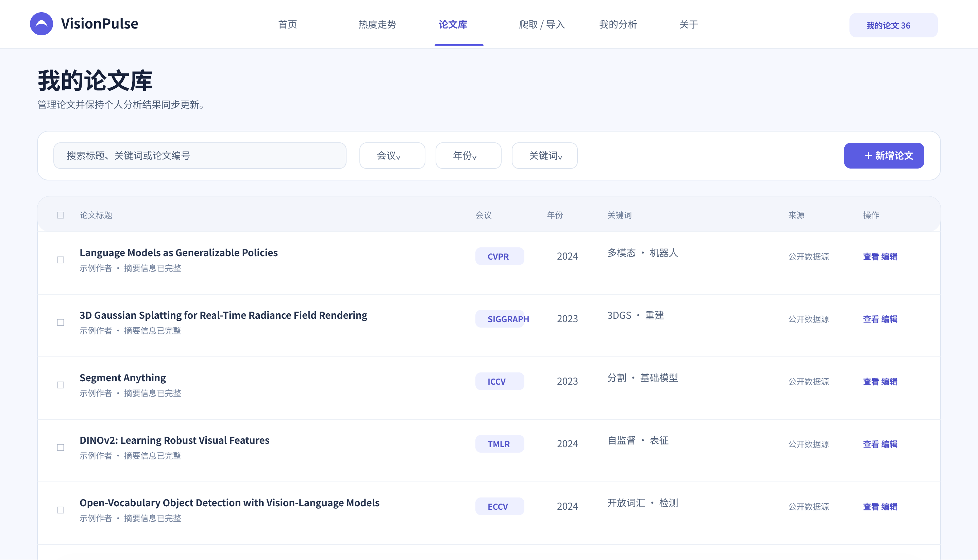Click the 3D Gaussian Splatting paper title
Screen dimensions: 978x560
click(223, 315)
